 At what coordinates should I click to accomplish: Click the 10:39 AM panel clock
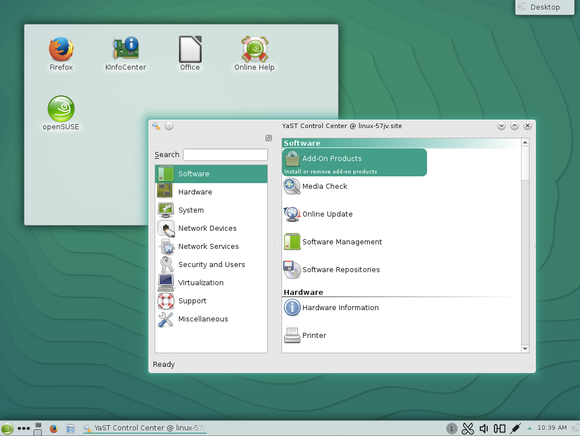(x=552, y=427)
